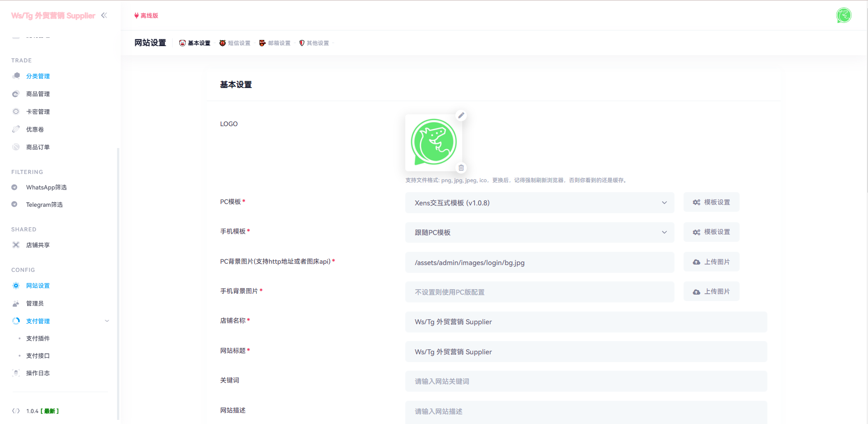The height and width of the screenshot is (424, 868).
Task: Open the PC模板 dropdown
Action: click(539, 203)
